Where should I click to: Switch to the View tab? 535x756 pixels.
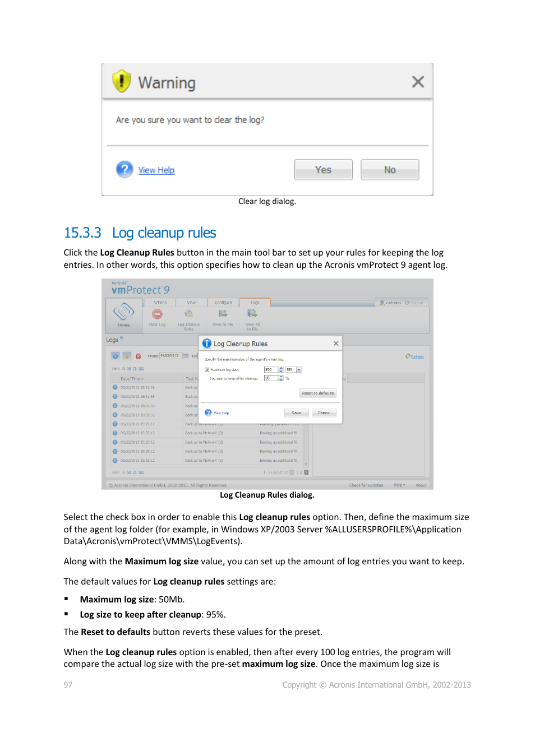coord(191,303)
